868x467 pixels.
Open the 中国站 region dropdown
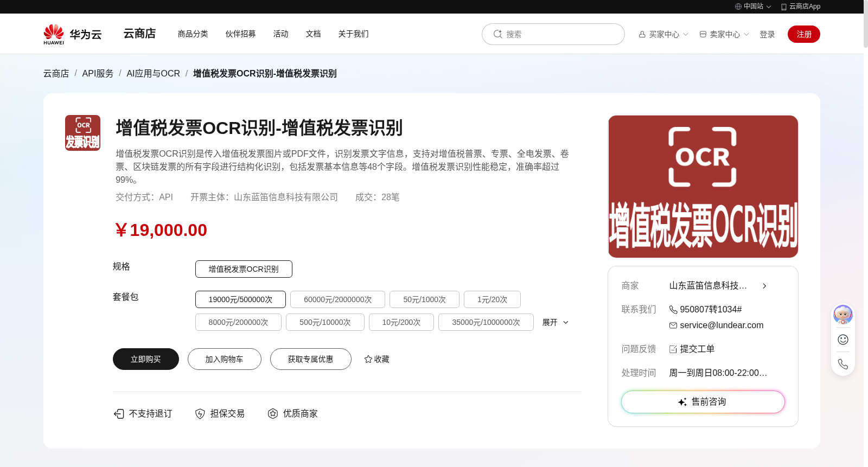[x=753, y=7]
